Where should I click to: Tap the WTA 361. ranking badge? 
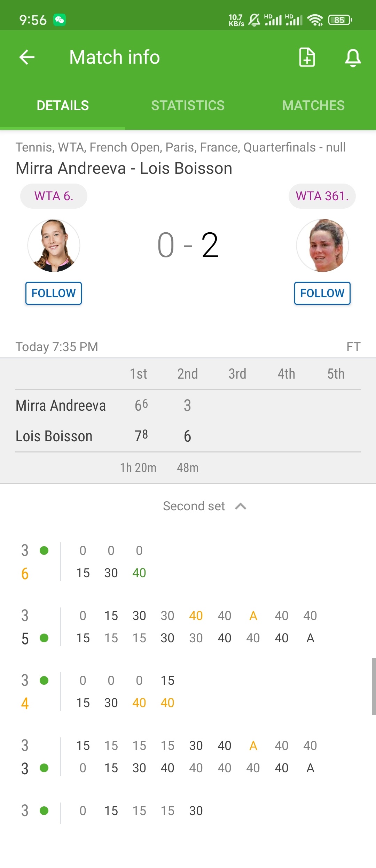322,196
